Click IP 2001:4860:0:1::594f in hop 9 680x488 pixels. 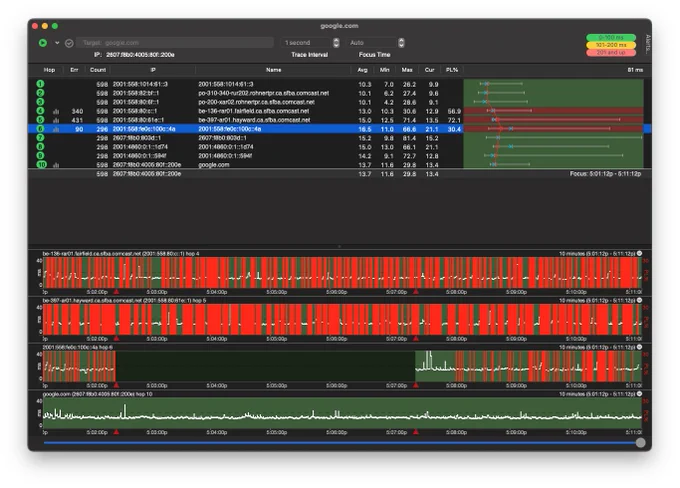[139, 156]
